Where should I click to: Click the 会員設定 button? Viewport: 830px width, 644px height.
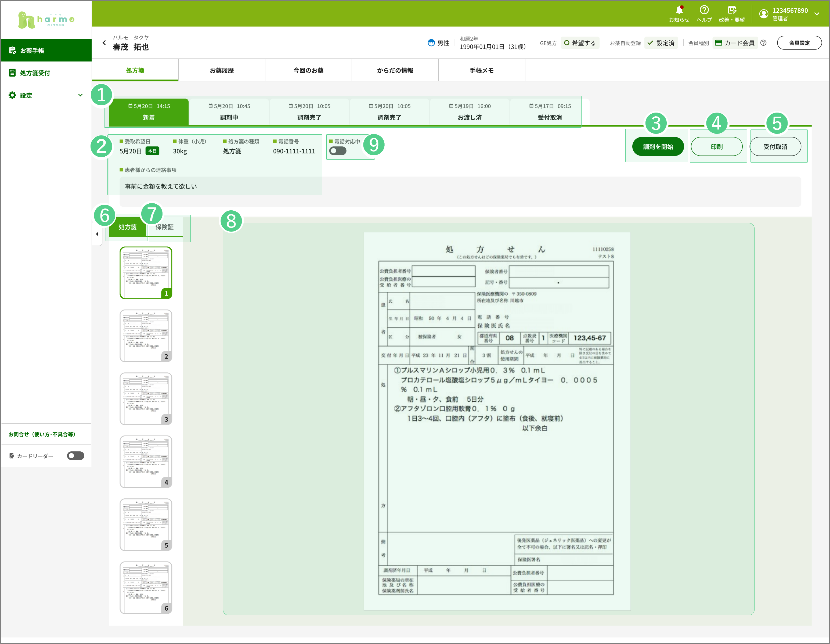799,43
